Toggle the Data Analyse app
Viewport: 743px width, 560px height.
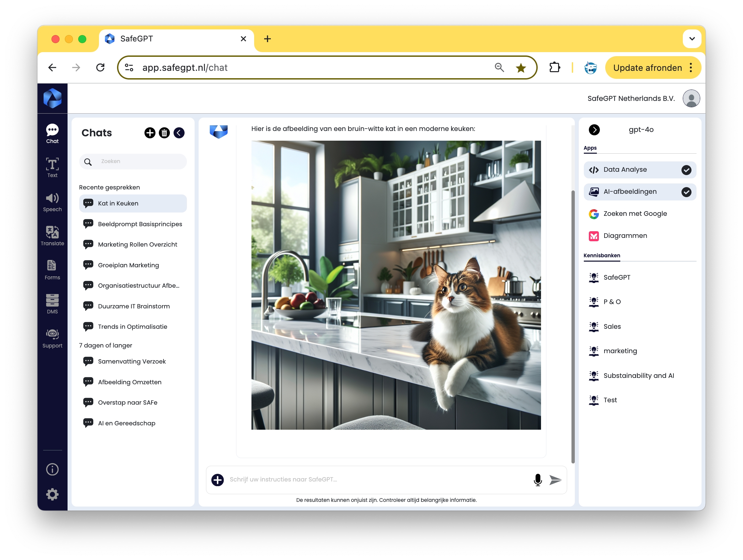click(x=640, y=170)
